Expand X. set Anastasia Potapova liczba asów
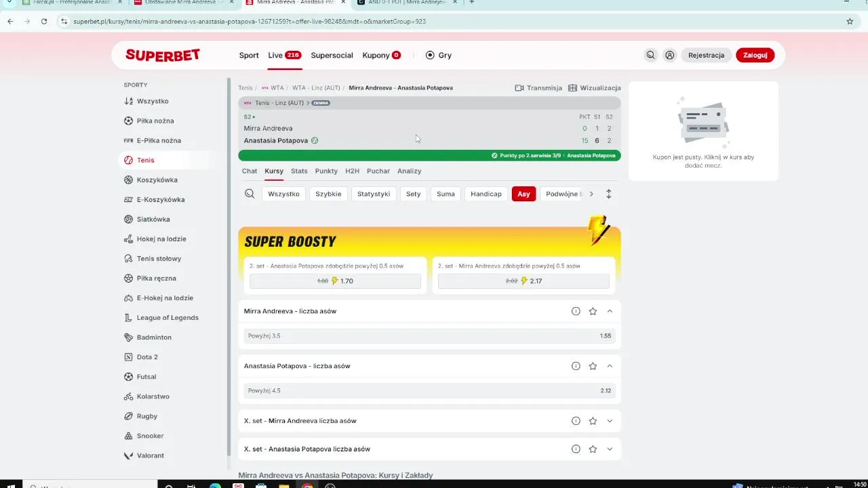 coord(610,449)
